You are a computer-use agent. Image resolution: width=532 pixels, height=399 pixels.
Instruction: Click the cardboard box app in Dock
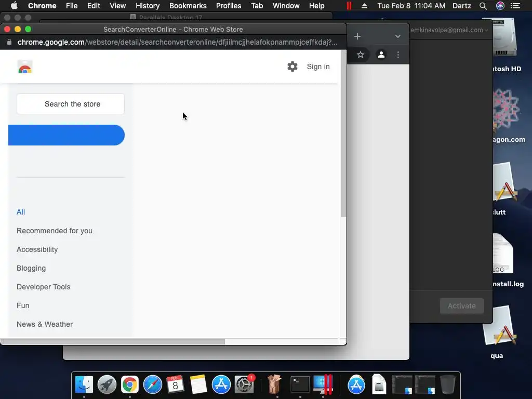pos(274,384)
